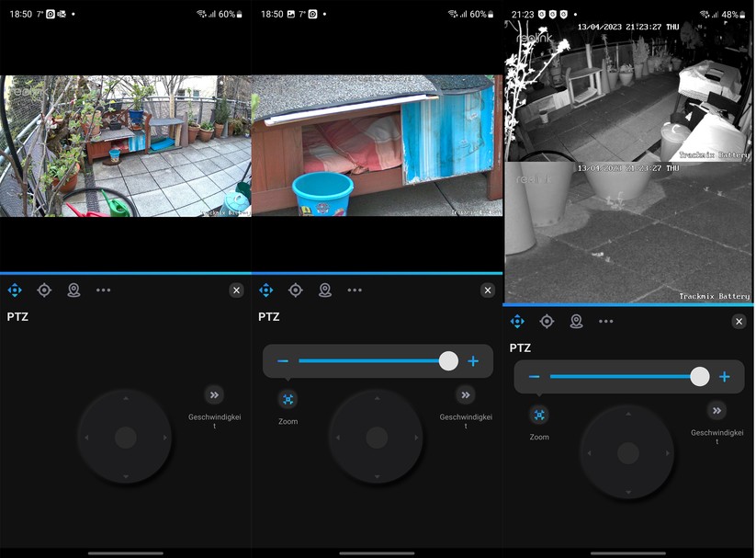This screenshot has height=558, width=756.
Task: Click the zoom slider handle in the middle panel
Action: pyautogui.click(x=448, y=360)
